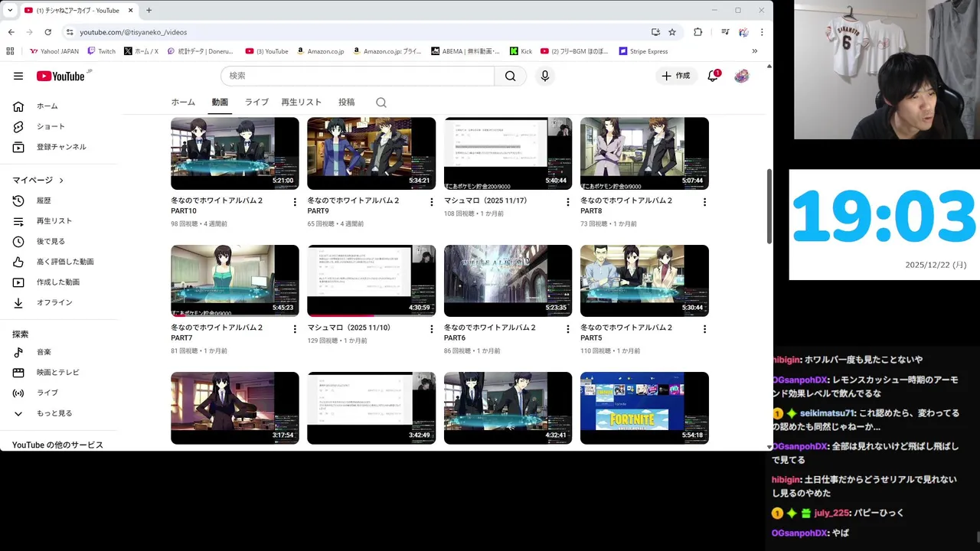The width and height of the screenshot is (980, 551).
Task: Search within the channel using the magnifier icon
Action: (381, 103)
